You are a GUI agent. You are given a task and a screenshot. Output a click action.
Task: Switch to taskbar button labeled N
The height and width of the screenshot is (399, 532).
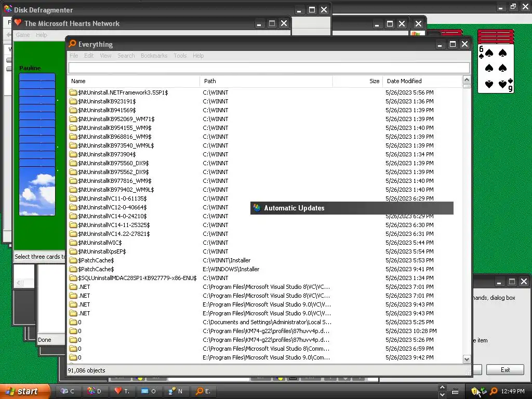tap(176, 391)
